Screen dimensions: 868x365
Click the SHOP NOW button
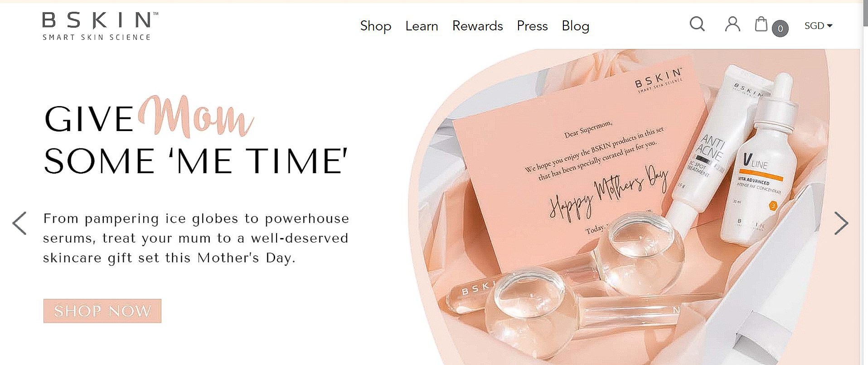pos(102,311)
